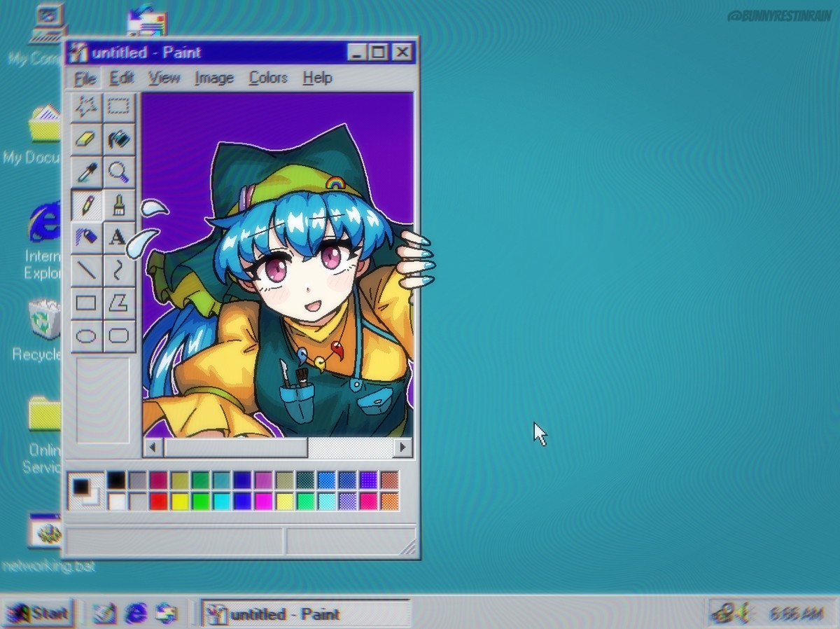Select the Ellipse tool
The image size is (840, 629).
(x=86, y=336)
